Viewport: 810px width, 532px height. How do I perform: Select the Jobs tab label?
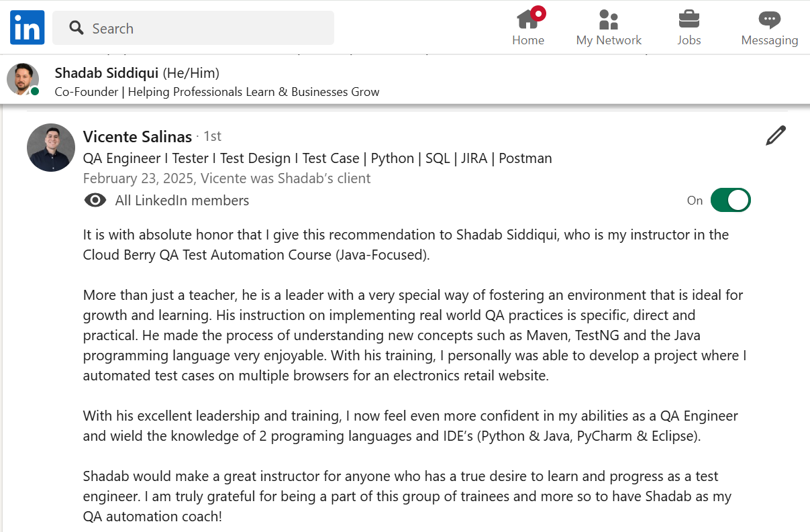click(x=689, y=40)
